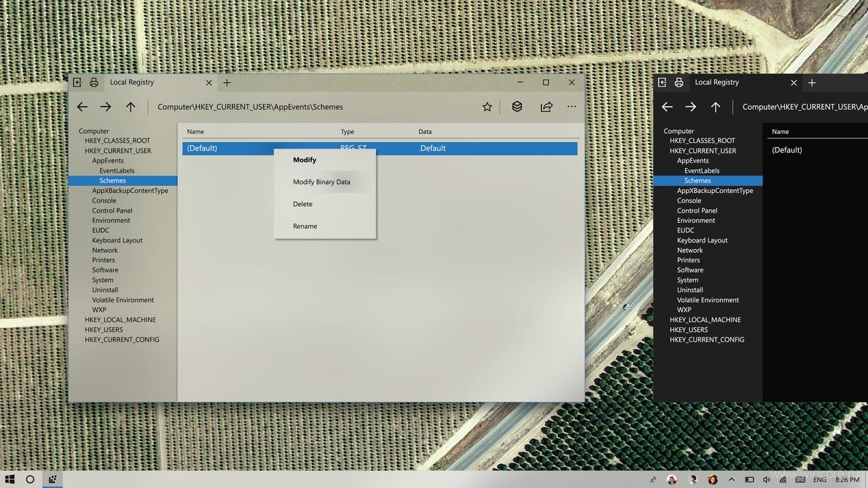Click the print icon in light window titlebar
The image size is (868, 488).
coord(94,82)
